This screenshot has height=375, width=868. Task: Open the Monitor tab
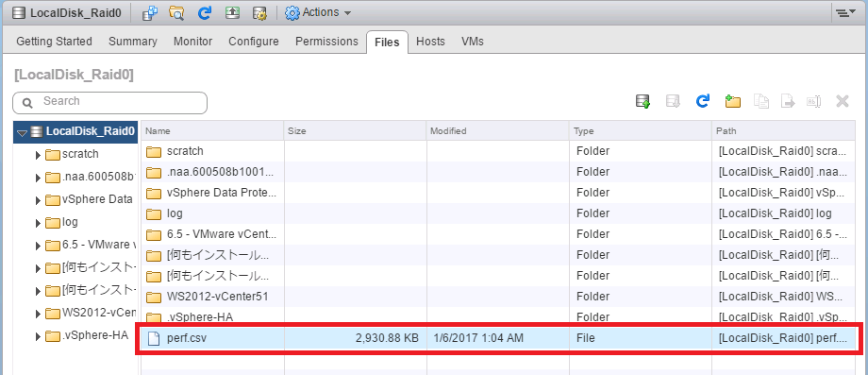pyautogui.click(x=192, y=42)
